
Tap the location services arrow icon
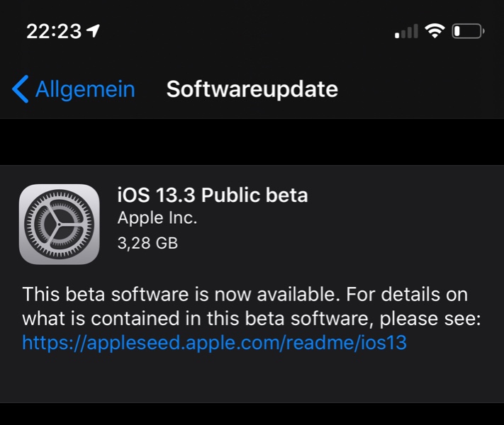[93, 31]
